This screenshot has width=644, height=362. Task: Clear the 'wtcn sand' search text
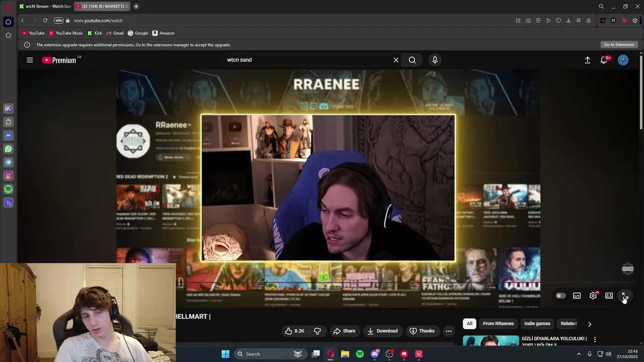396,60
